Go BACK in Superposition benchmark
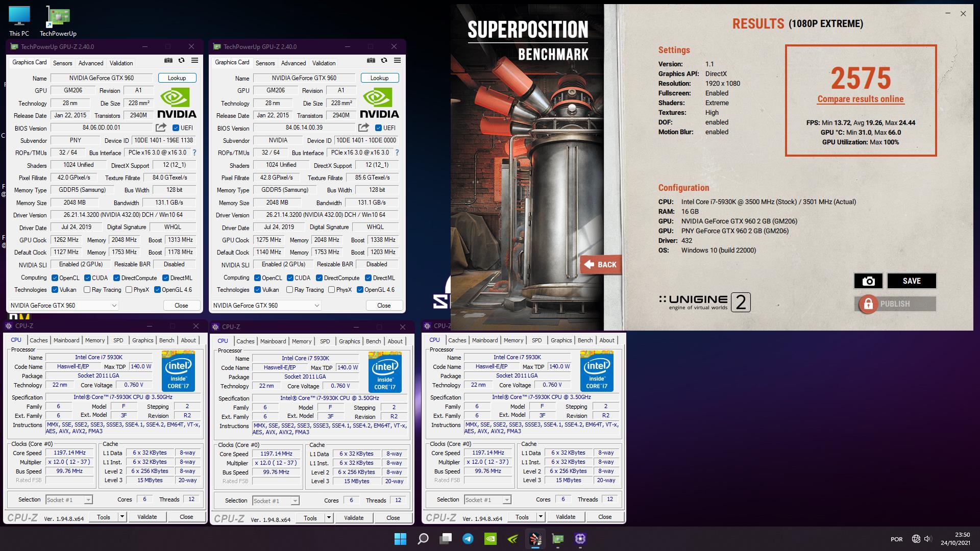 (601, 264)
